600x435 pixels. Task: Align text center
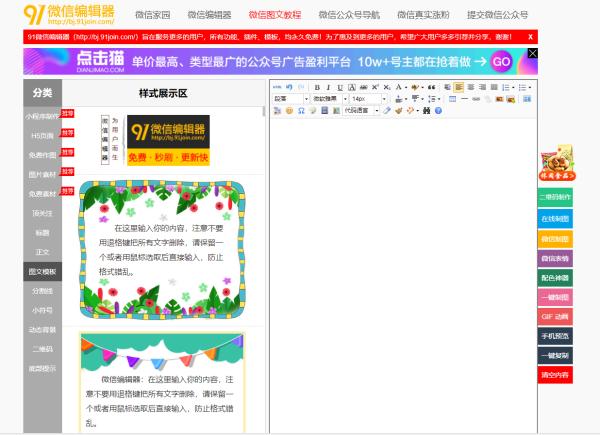point(471,87)
